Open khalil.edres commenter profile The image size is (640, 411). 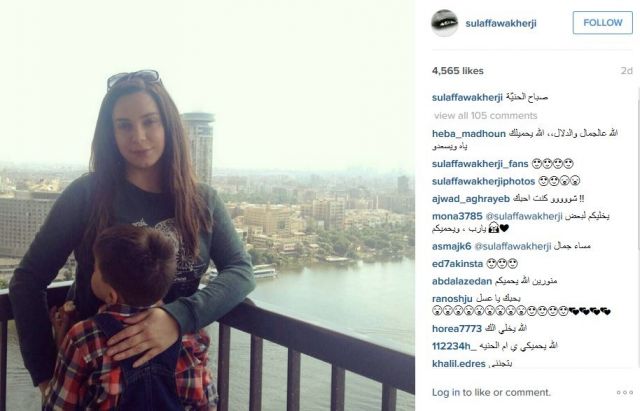[459, 364]
